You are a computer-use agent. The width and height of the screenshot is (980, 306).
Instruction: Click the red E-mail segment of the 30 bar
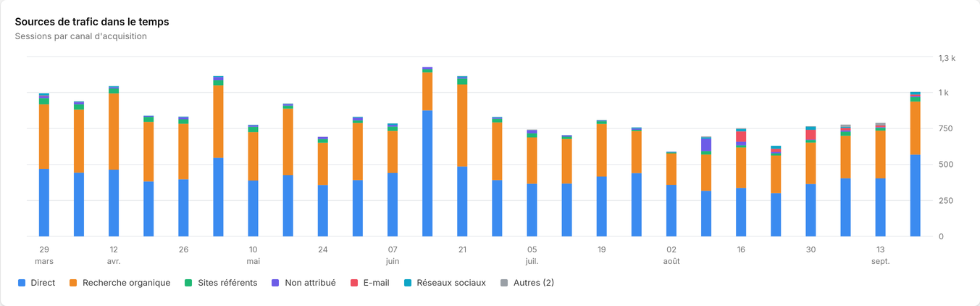point(811,135)
